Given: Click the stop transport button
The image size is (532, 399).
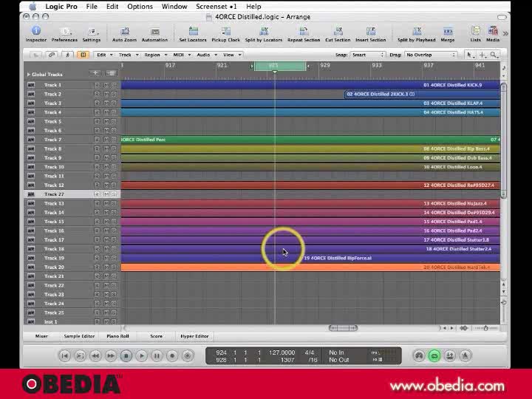Looking at the screenshot, I should (126, 355).
